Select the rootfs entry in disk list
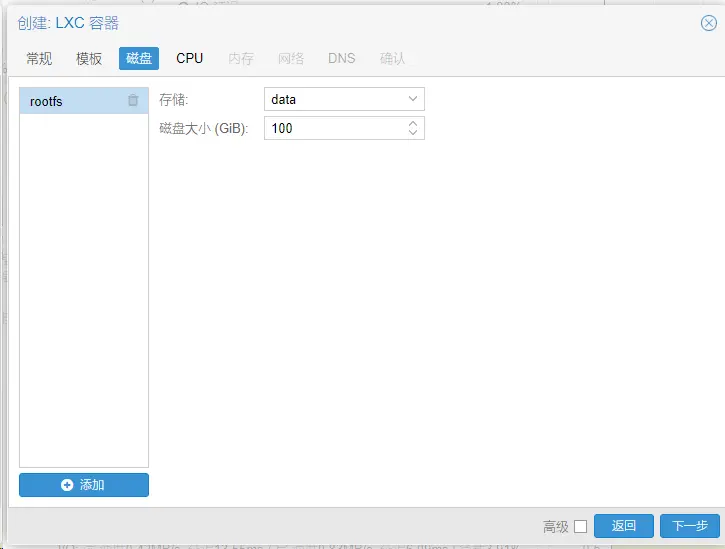Screen dimensions: 725x549 [x=70, y=101]
